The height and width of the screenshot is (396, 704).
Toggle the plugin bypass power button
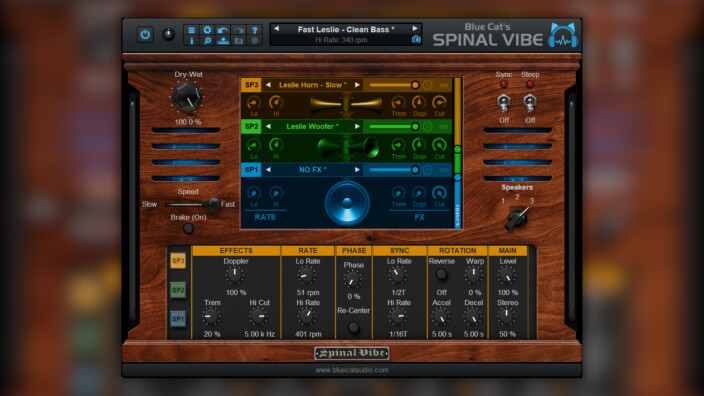(145, 35)
